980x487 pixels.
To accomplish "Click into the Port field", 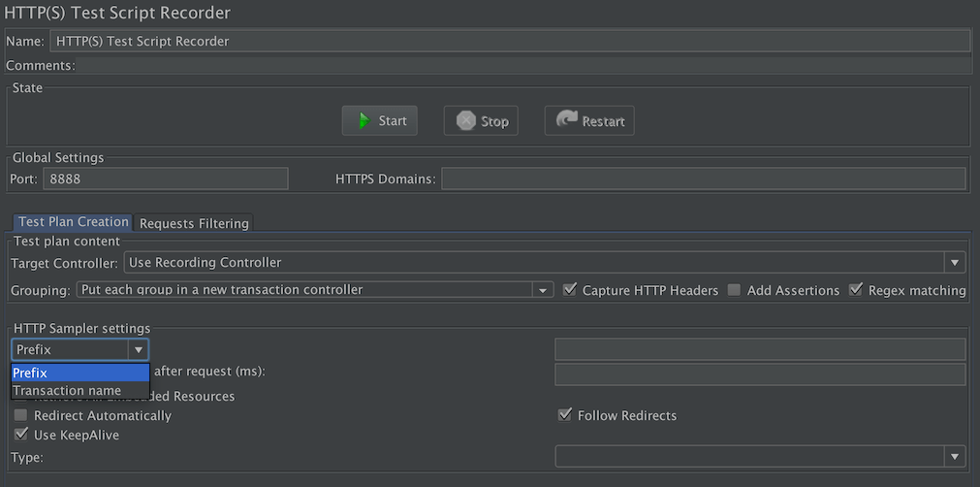I will [165, 179].
